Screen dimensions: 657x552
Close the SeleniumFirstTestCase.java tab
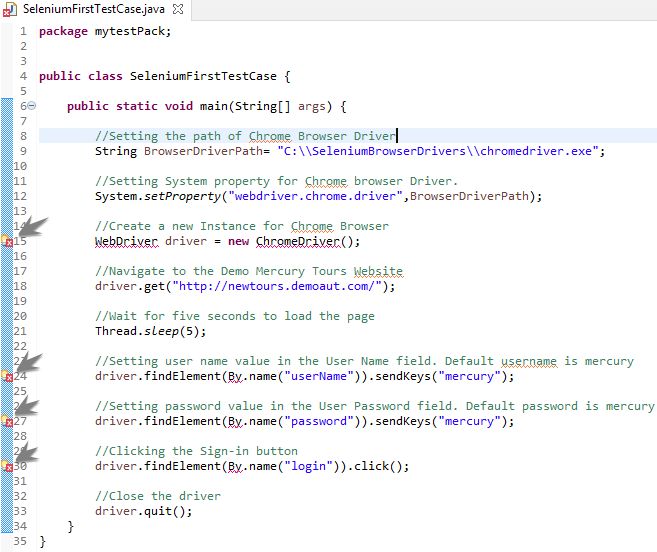[x=178, y=9]
